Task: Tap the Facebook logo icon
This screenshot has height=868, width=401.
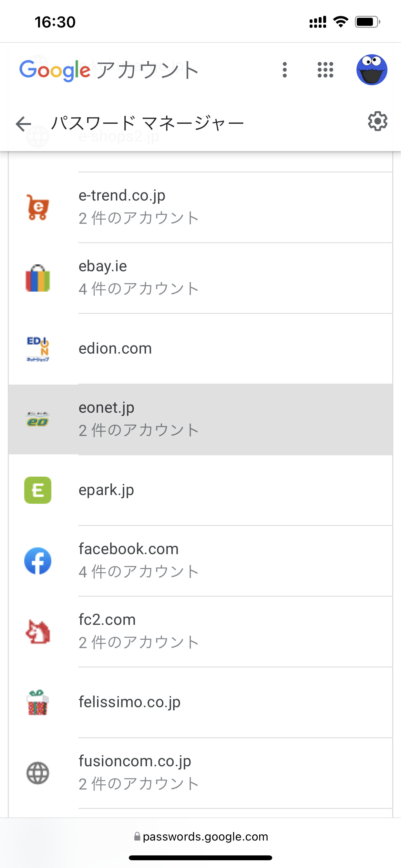Action: click(38, 561)
